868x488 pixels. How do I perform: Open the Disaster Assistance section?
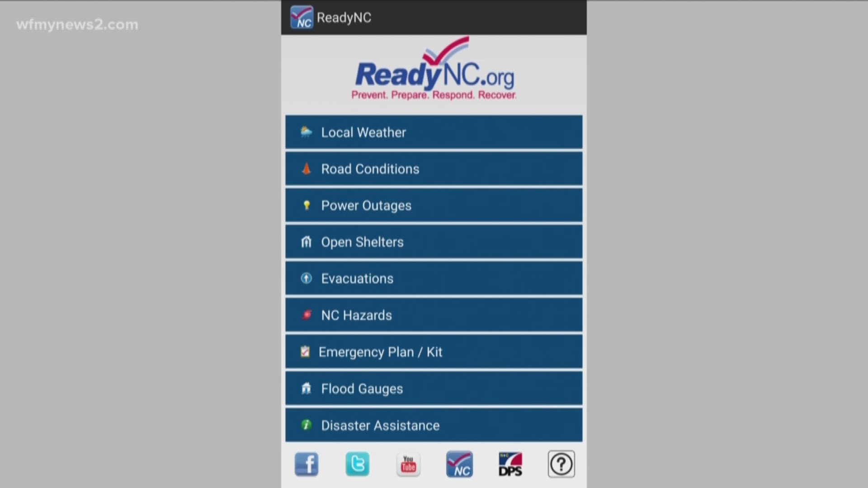point(434,425)
